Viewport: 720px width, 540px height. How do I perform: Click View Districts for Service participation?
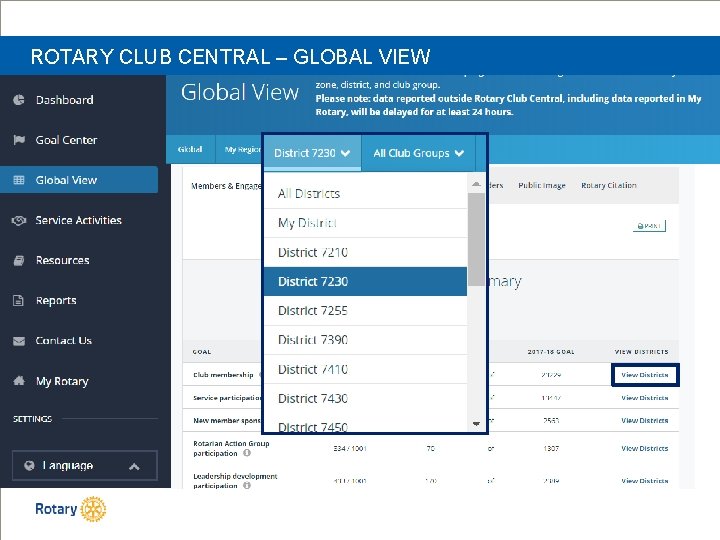(x=645, y=398)
